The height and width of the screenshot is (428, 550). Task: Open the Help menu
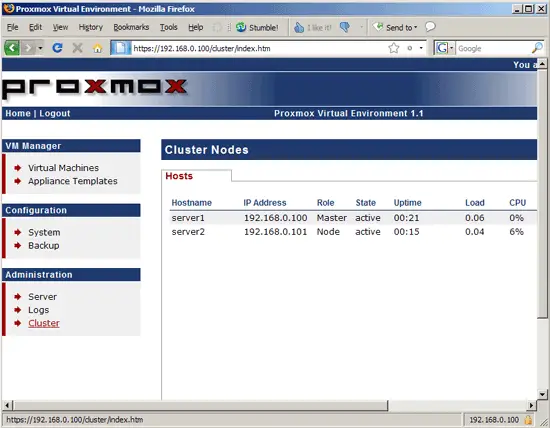196,27
